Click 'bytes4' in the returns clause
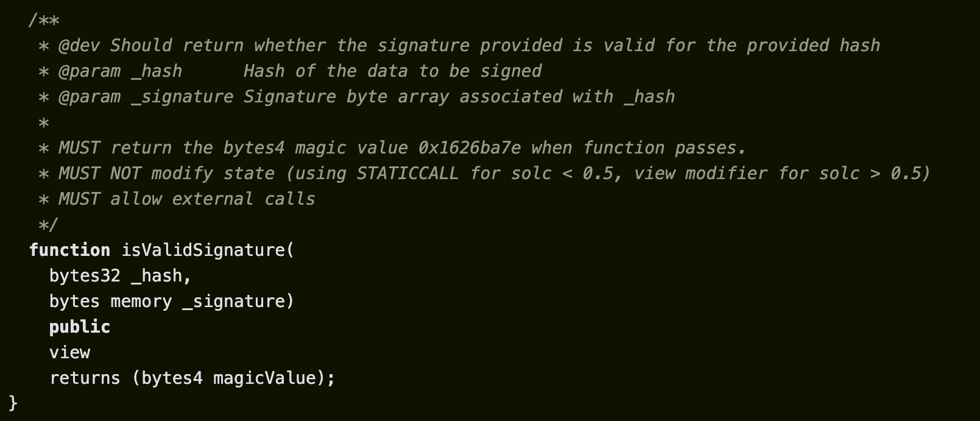 click(x=172, y=378)
